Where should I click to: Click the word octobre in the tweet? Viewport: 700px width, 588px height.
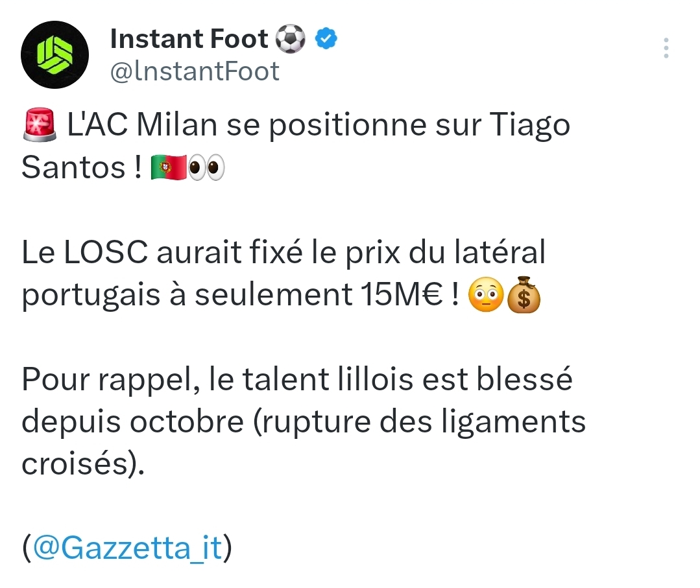tap(187, 421)
